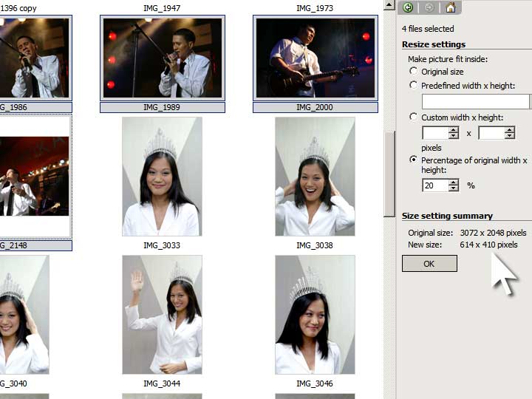Select the IMG_1989 singer thumbnail
This screenshot has height=399, width=532.
point(162,58)
